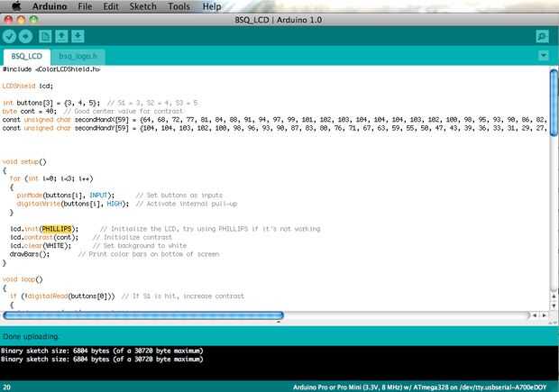Open the Edit menu

coord(111,6)
